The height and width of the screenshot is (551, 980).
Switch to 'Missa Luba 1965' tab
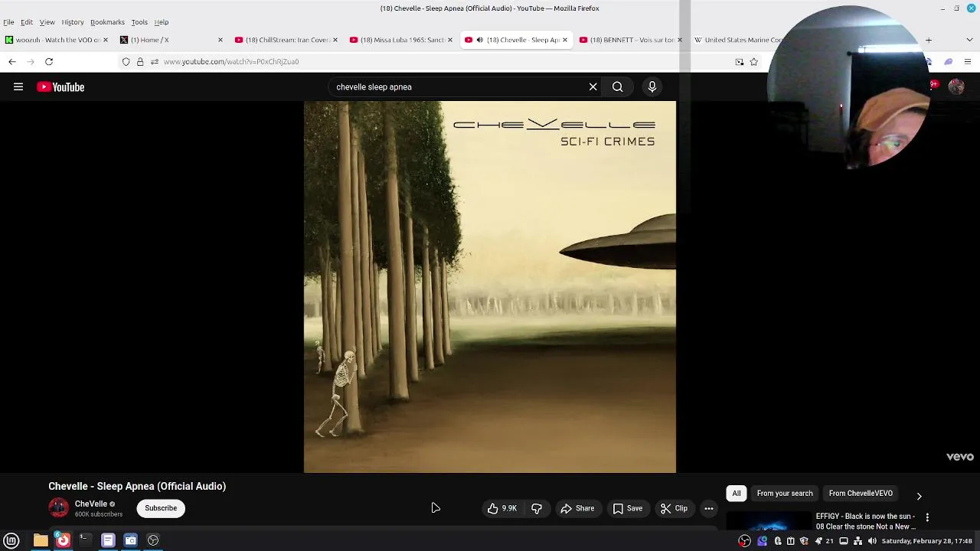[400, 40]
